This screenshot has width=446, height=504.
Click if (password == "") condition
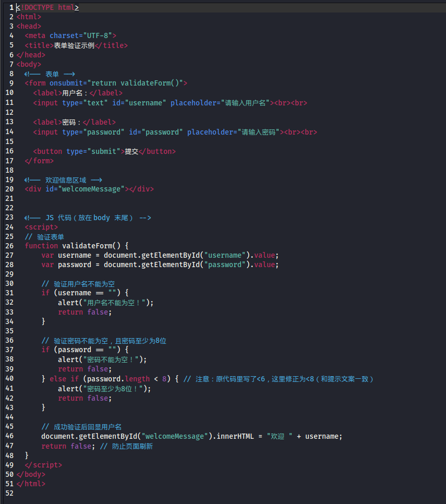point(81,350)
